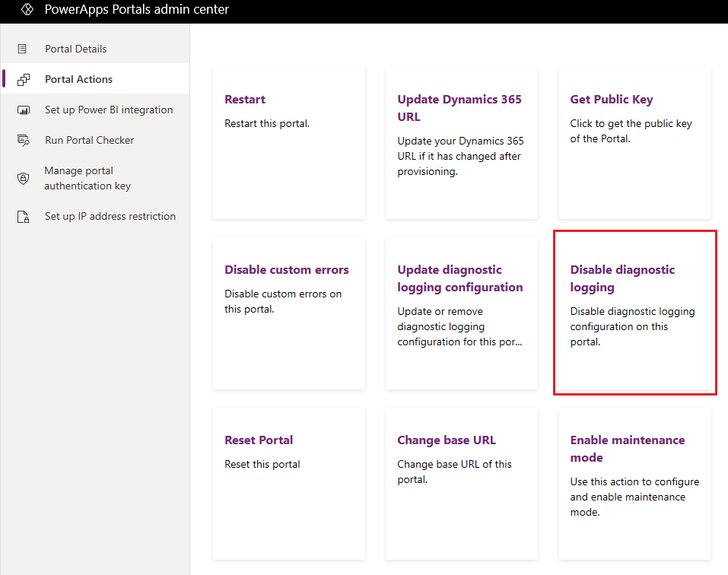
Task: Open Manage portal authentication key
Action: (x=95, y=178)
